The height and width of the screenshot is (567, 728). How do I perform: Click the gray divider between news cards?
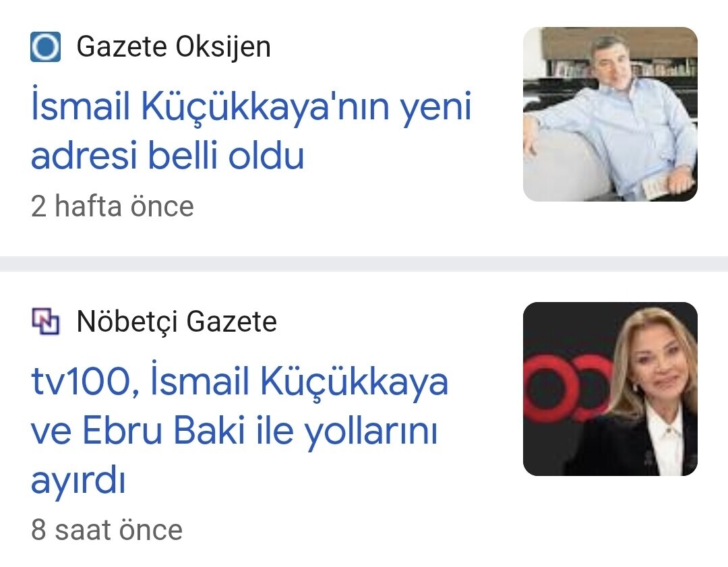tap(364, 264)
